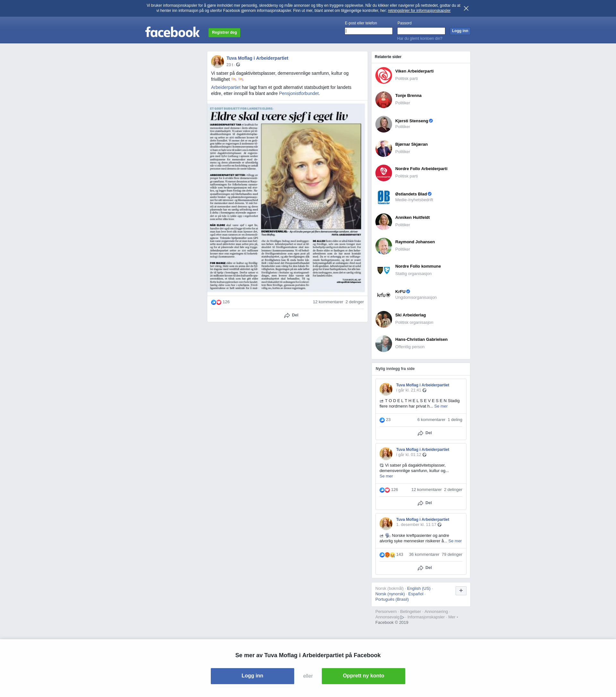Open Hans-Christian Gabrielsen profile picture
Viewport: 616px width, 697px height.
383,343
